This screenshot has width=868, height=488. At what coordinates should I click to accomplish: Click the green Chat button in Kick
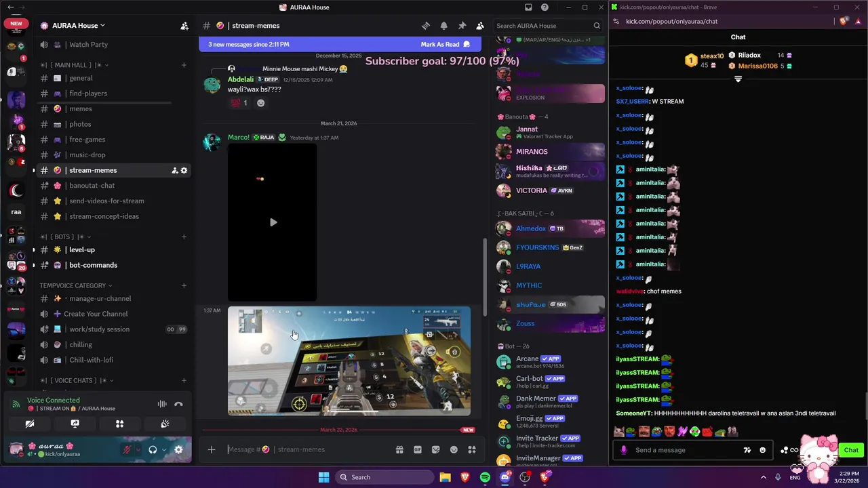pyautogui.click(x=850, y=450)
